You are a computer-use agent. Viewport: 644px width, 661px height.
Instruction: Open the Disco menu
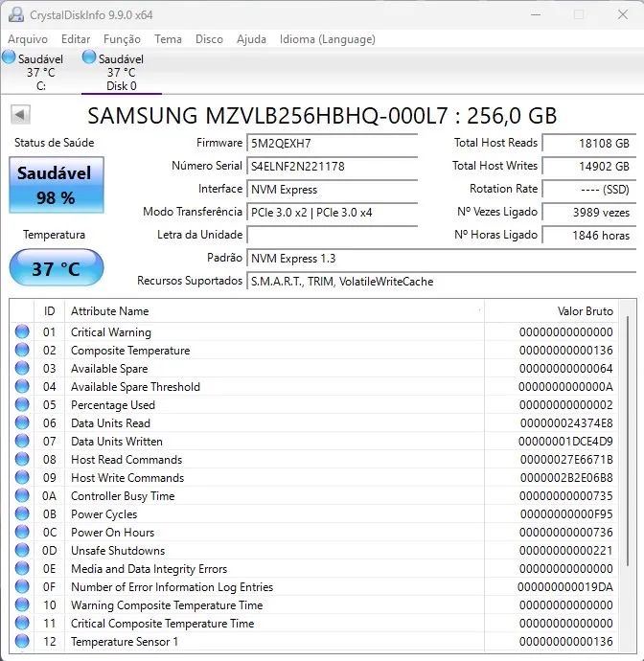[209, 39]
